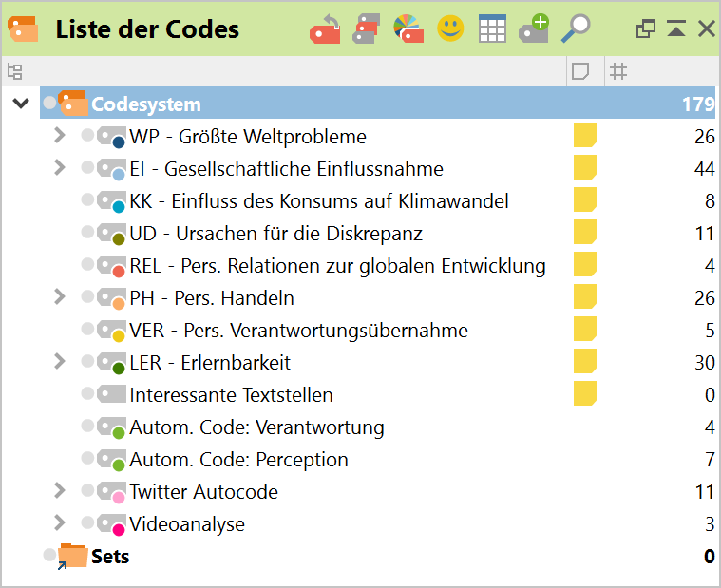The height and width of the screenshot is (588, 721).
Task: Click the reset activations icon in toolbar
Action: [325, 29]
